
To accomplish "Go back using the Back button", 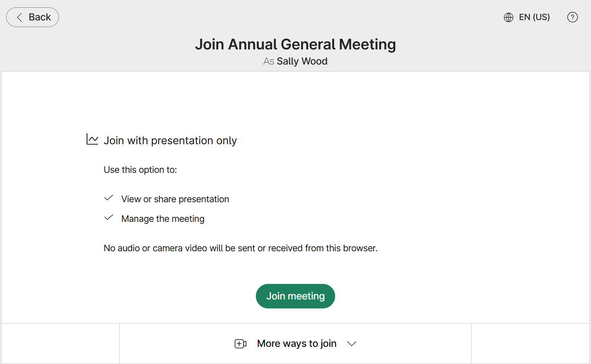I will [x=32, y=17].
